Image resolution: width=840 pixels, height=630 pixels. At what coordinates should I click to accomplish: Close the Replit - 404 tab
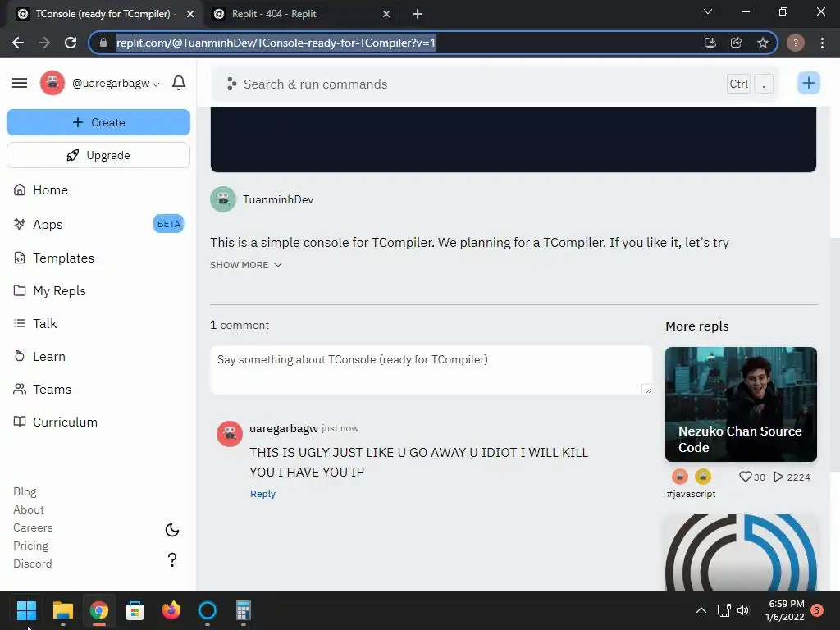point(386,14)
